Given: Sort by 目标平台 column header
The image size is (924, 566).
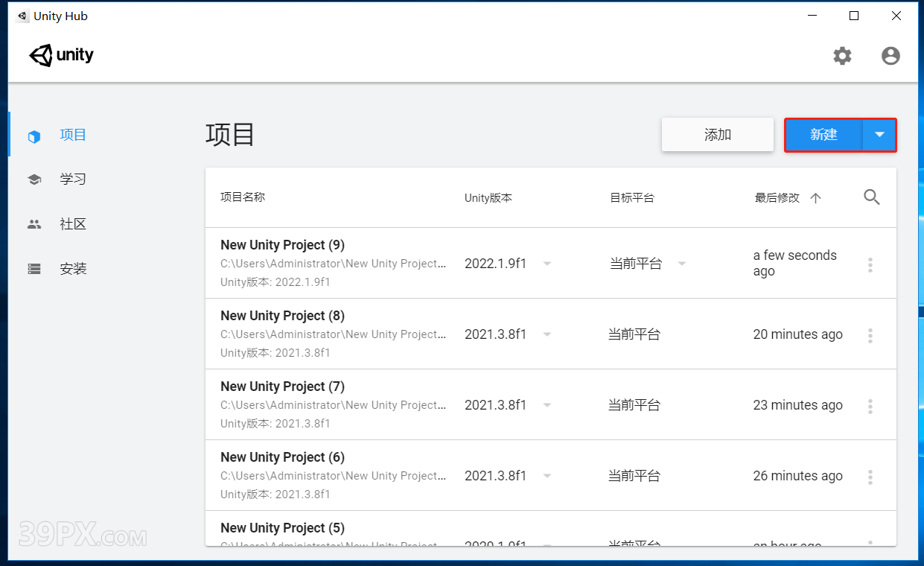Looking at the screenshot, I should 632,198.
